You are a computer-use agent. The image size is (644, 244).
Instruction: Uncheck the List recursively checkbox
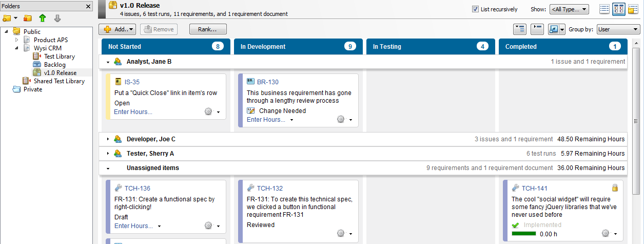click(475, 9)
